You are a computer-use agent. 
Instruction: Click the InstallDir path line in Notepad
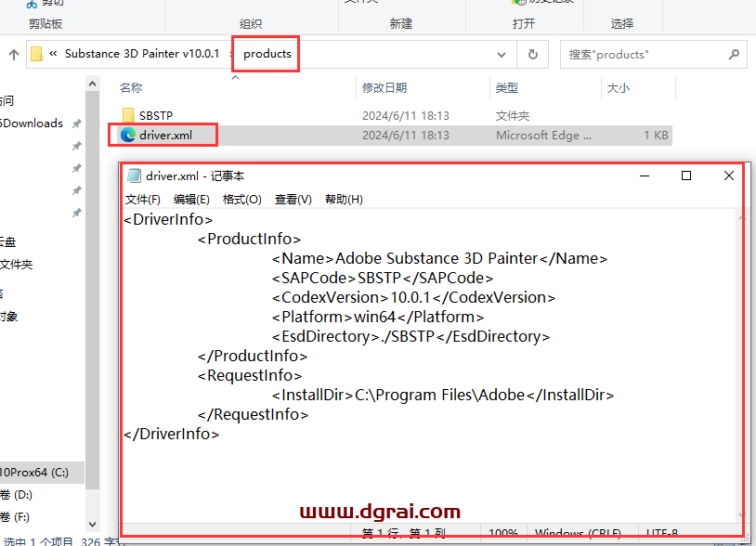(x=443, y=395)
